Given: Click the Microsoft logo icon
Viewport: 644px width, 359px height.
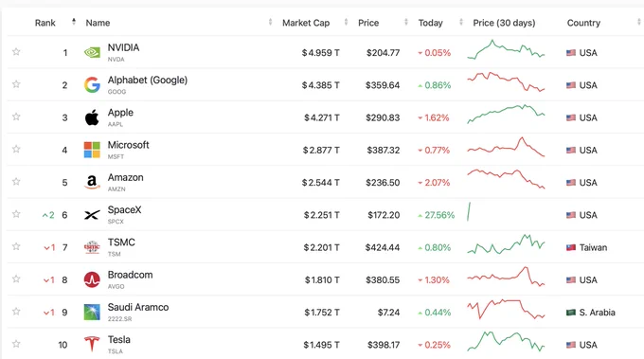Looking at the screenshot, I should tap(92, 150).
